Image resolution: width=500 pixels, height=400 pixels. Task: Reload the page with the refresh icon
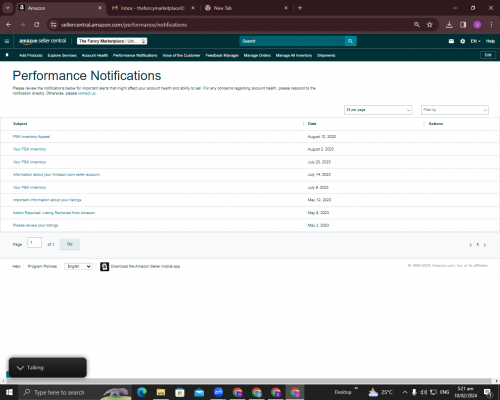37,25
